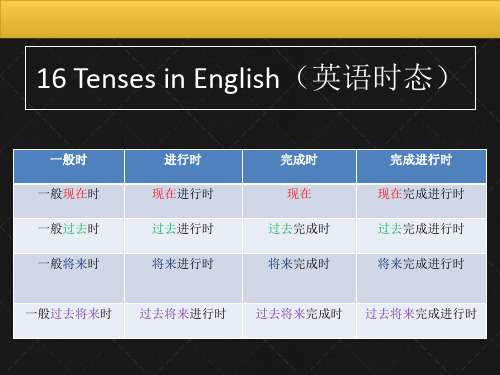The width and height of the screenshot is (500, 375).
Task: Click the cell 将来完成进行时
Action: tap(421, 278)
